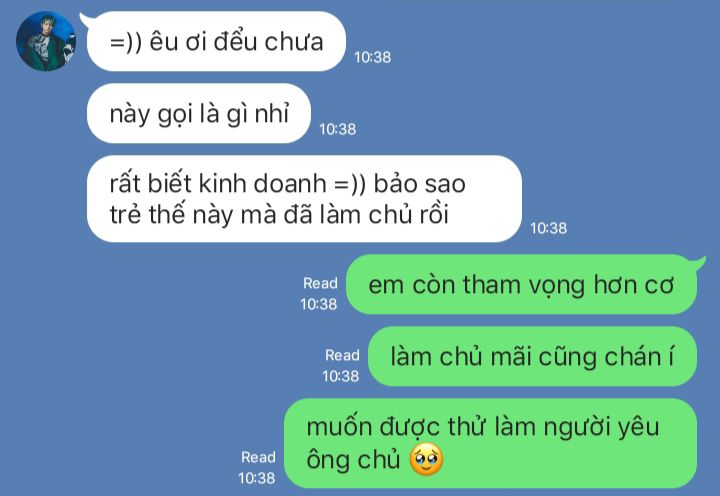Viewport: 720px width, 496px height.
Task: Tap the bubble "này gọi là gì nhỉ"
Action: pos(199,113)
